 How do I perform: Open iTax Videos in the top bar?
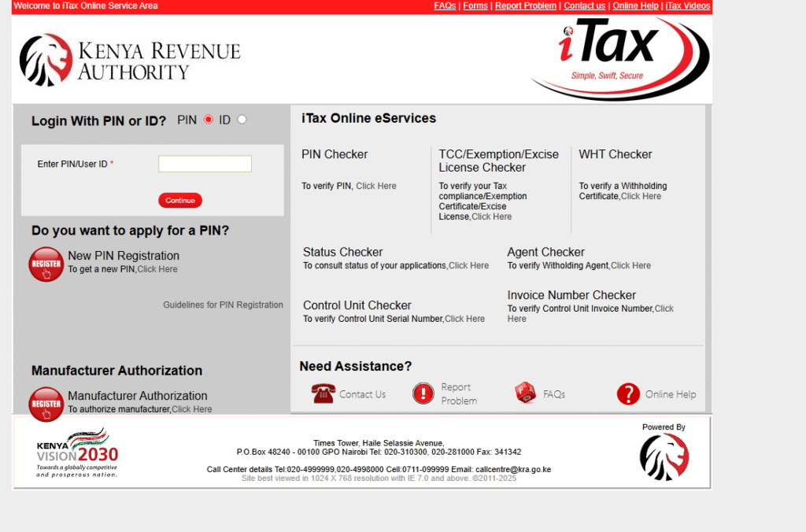pos(688,6)
